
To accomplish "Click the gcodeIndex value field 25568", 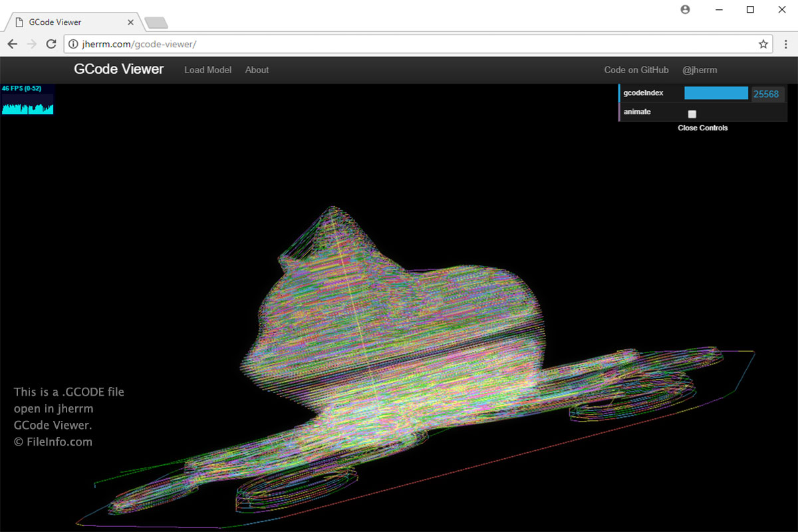I will coord(767,94).
